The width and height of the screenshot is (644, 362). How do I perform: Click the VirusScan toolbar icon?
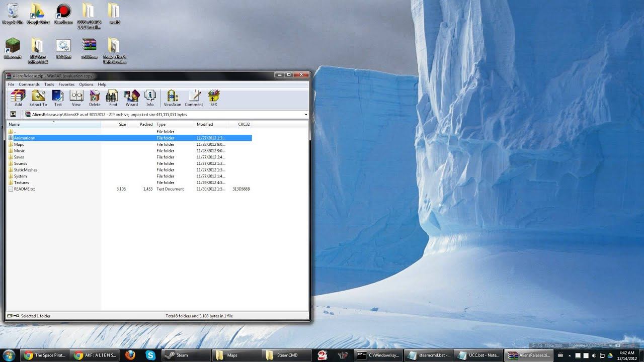[x=173, y=98]
